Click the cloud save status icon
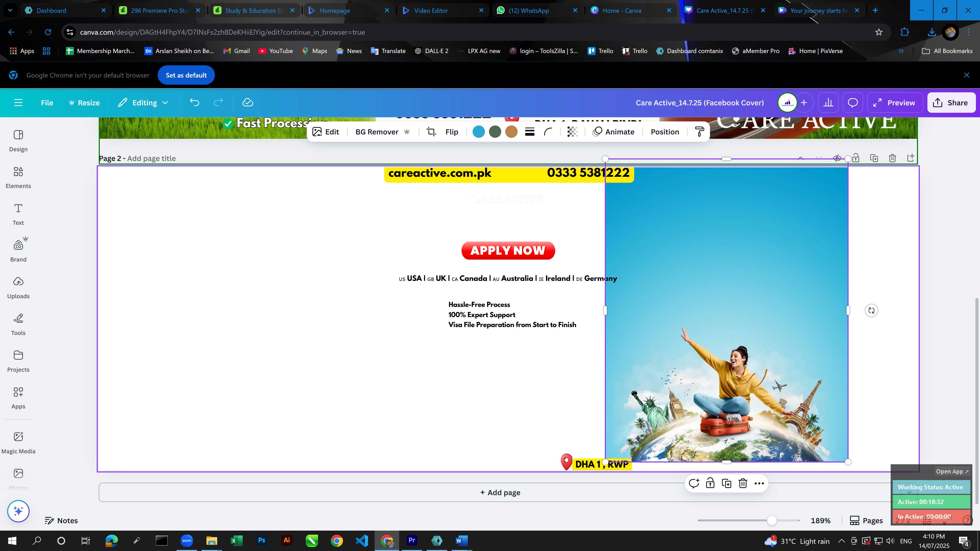This screenshot has height=551, width=980. (248, 103)
